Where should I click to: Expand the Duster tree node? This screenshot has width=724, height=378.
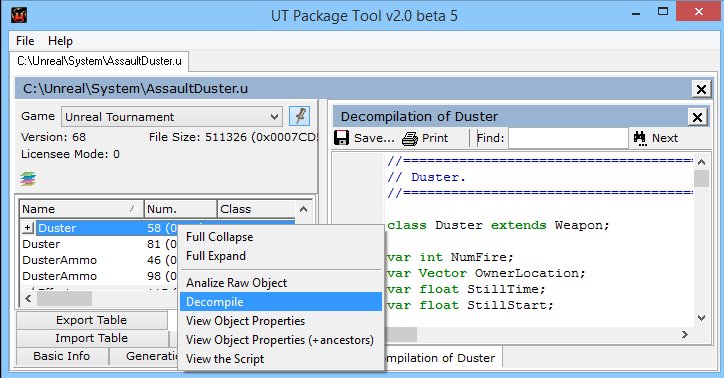pos(28,228)
